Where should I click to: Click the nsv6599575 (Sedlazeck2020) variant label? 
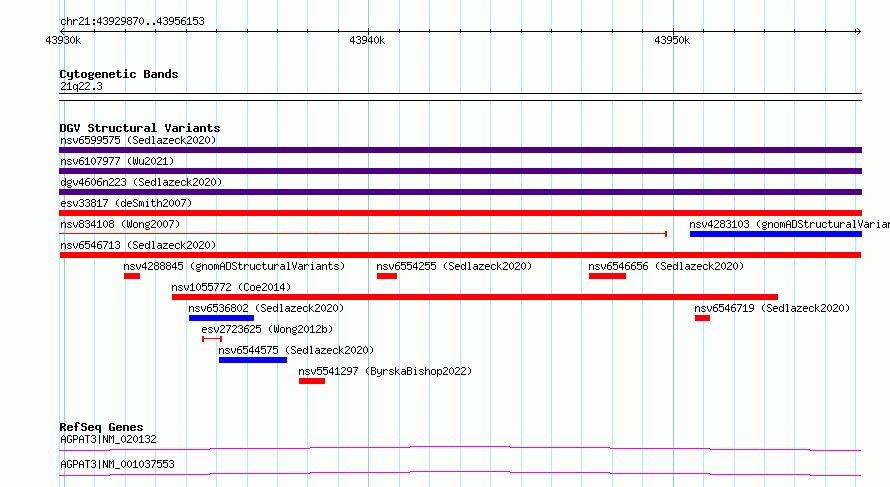(138, 140)
